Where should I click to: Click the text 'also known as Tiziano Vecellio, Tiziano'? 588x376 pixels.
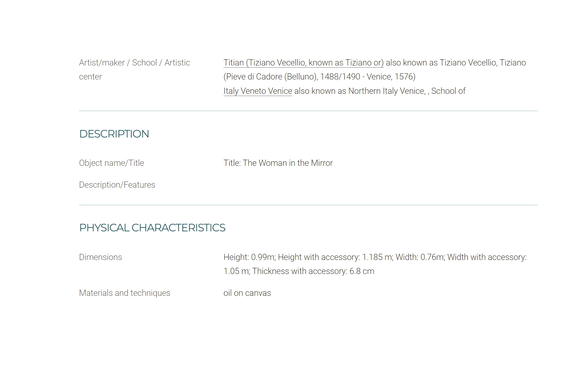[x=456, y=63]
